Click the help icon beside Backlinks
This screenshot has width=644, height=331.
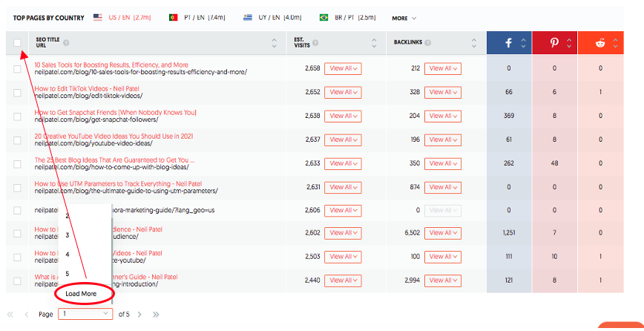[x=428, y=43]
